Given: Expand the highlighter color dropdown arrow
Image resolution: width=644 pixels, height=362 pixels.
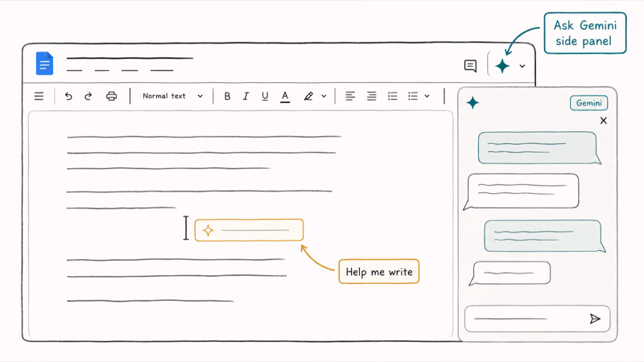Looking at the screenshot, I should tap(324, 97).
